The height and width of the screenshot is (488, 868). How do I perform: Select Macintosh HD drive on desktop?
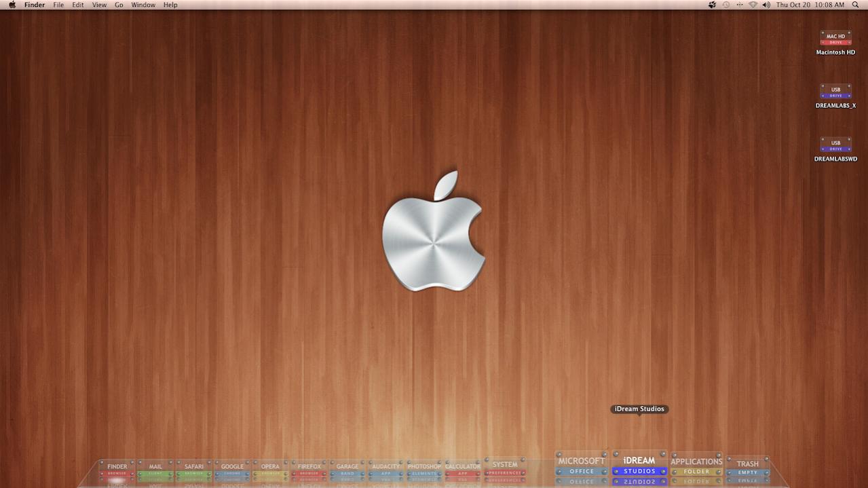click(835, 43)
